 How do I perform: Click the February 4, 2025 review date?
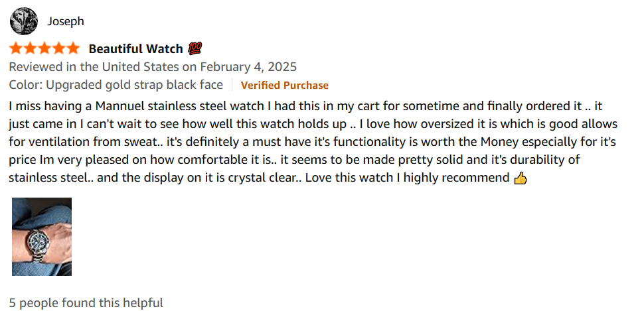click(248, 67)
